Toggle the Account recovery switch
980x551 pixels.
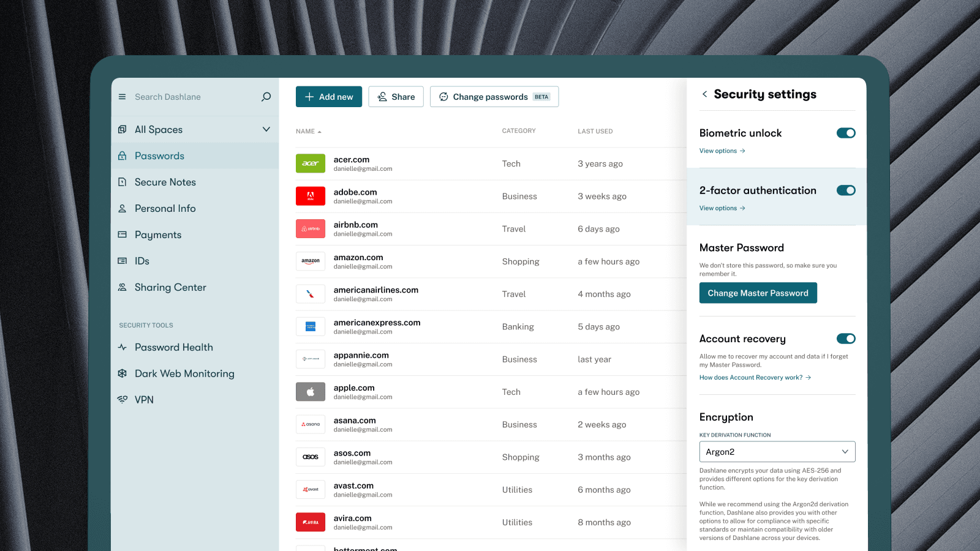(846, 339)
